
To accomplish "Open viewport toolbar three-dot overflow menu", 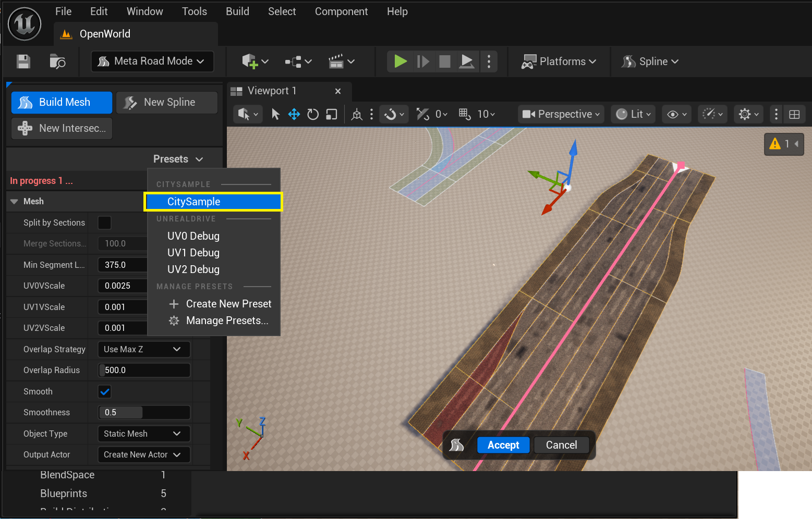I will click(x=776, y=114).
